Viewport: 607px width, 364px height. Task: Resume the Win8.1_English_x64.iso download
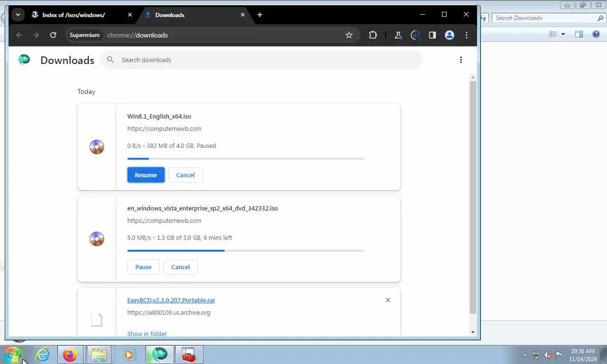point(146,175)
